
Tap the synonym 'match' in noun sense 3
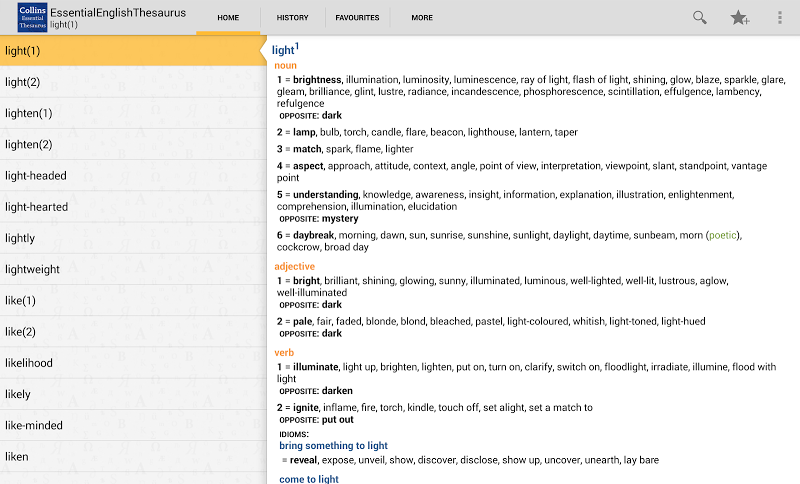[307, 149]
